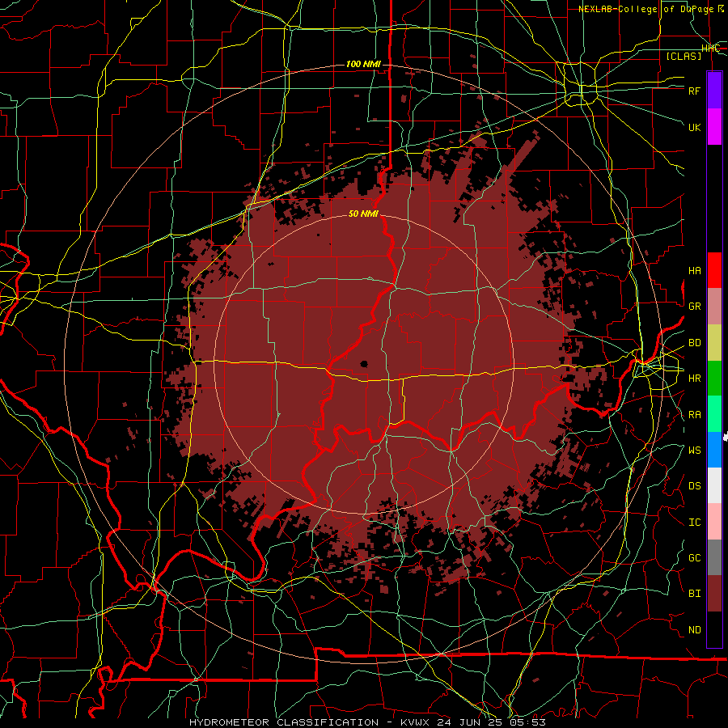Click the black radar site dot at center
728x728 pixels.
364,364
